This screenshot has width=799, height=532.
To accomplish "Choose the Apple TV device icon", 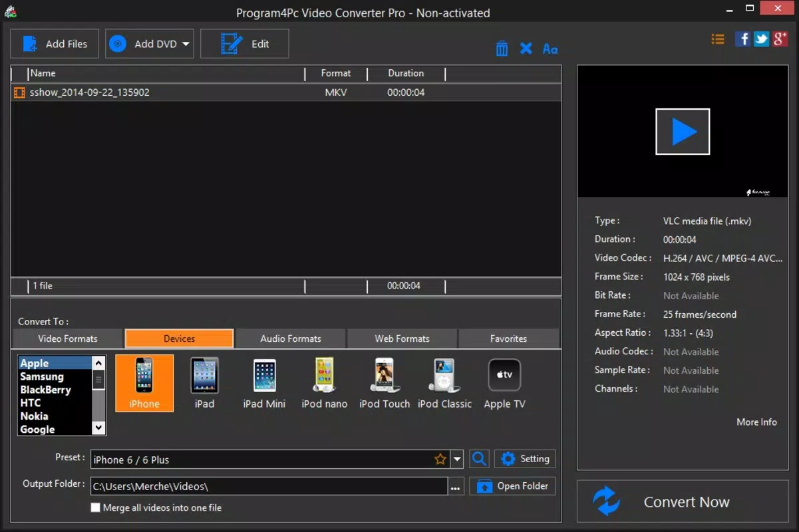I will tap(504, 383).
